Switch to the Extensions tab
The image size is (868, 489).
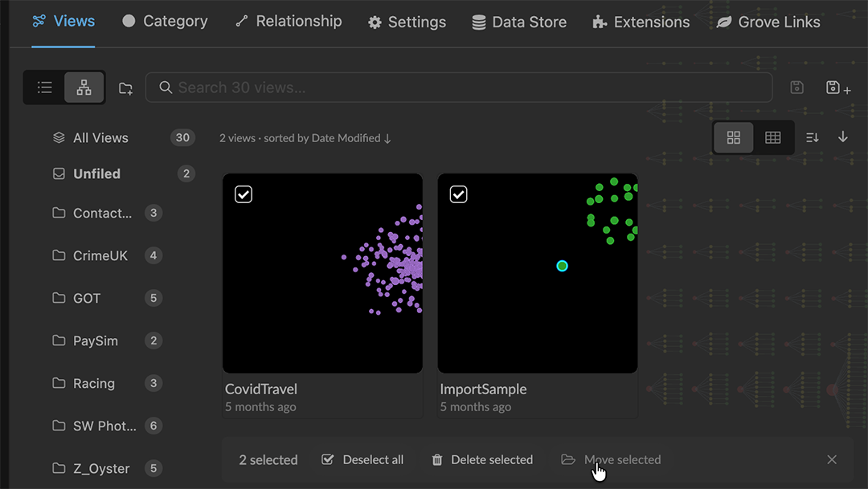(641, 22)
